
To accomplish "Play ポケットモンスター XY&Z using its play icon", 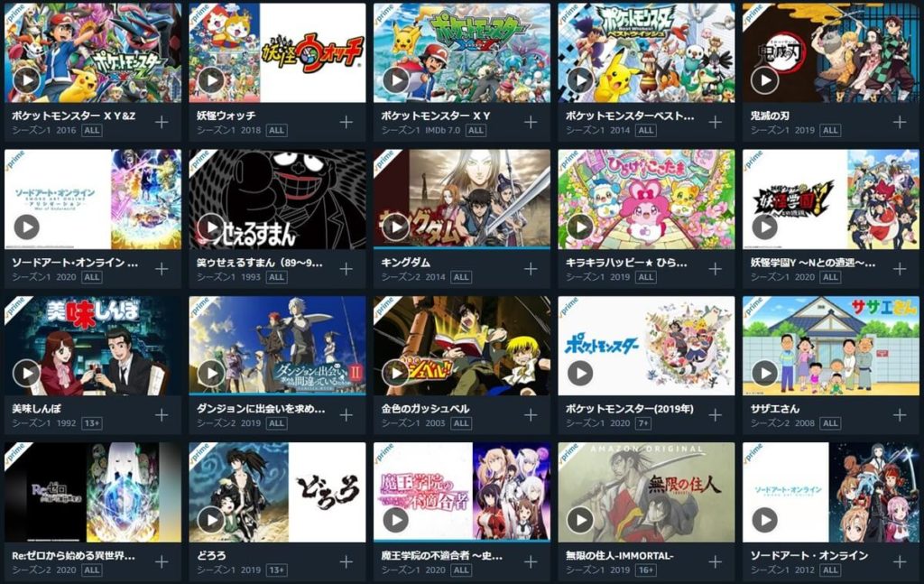I will (26, 80).
